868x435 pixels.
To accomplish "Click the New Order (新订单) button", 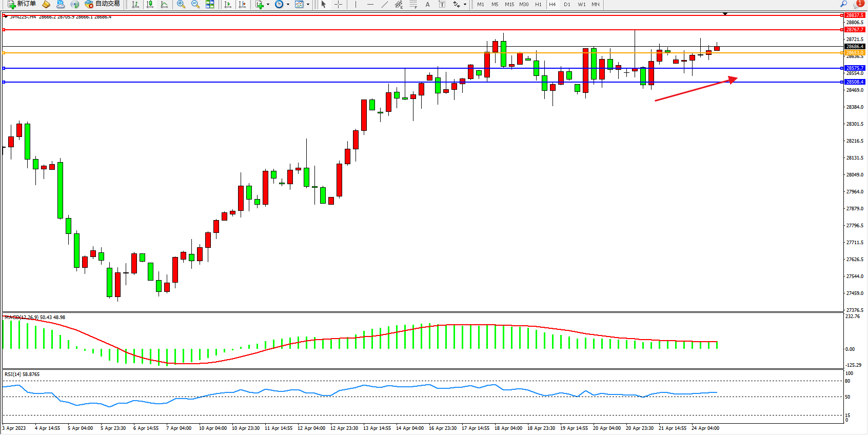I will (22, 4).
